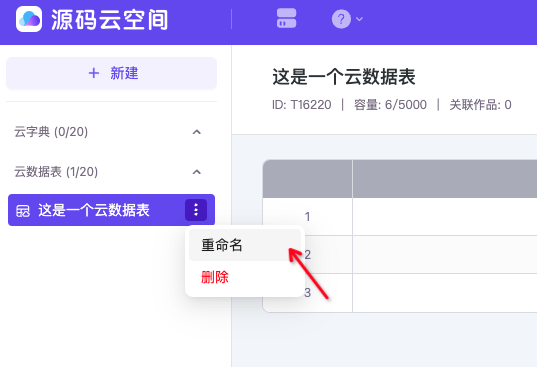Open the three-dot more options button
This screenshot has width=537, height=367.
pos(196,210)
